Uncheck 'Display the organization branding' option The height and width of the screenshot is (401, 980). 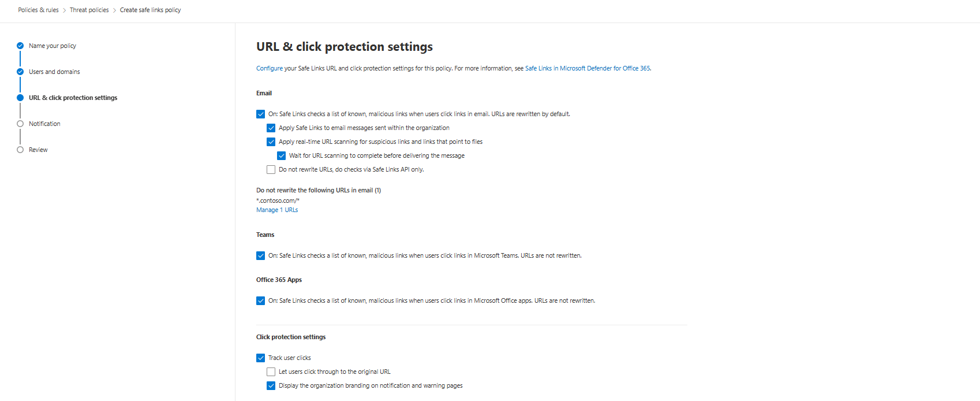pos(271,386)
